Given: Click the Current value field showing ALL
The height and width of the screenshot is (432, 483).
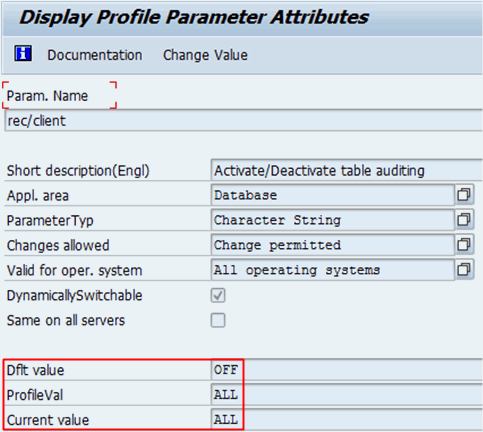Looking at the screenshot, I should [347, 420].
